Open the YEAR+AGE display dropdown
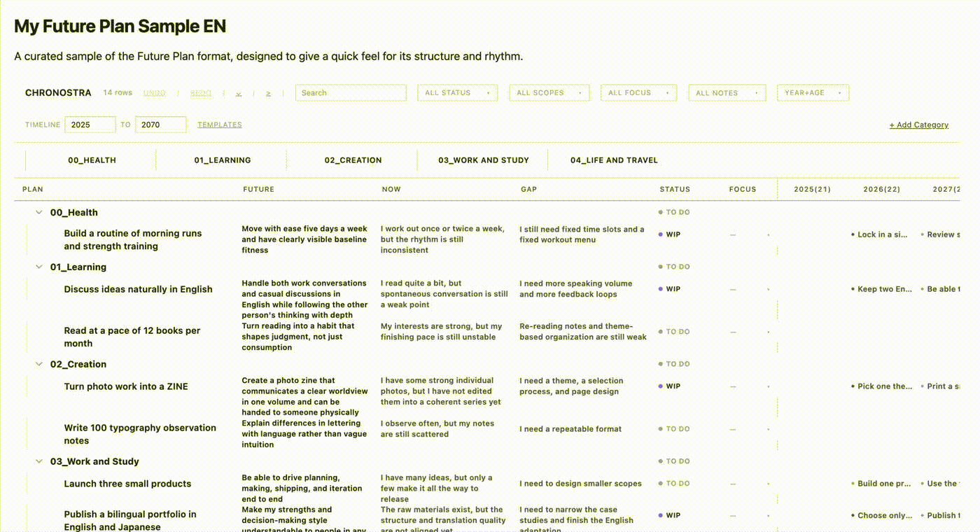The height and width of the screenshot is (532, 980). (813, 93)
